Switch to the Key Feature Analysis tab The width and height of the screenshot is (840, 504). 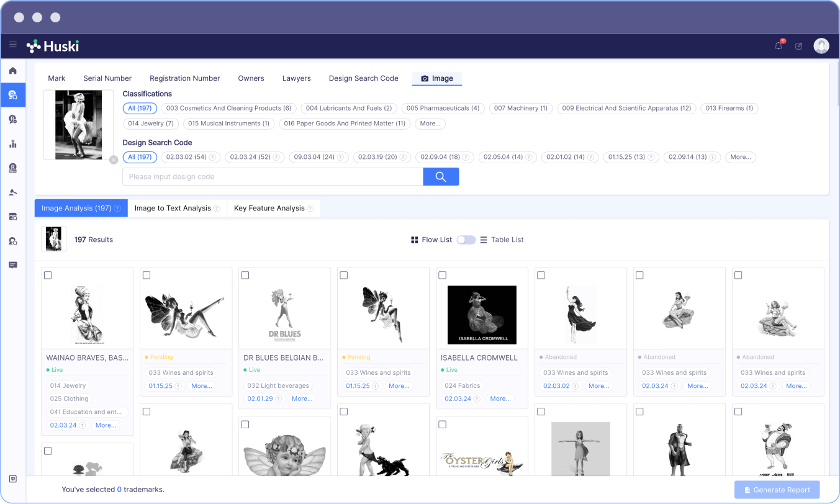click(x=268, y=208)
